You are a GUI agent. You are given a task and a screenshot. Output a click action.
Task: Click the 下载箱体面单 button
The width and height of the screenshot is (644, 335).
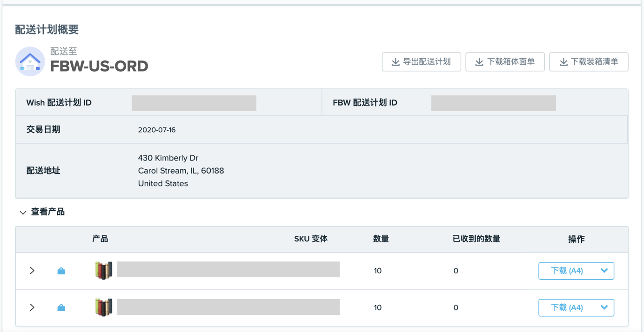coord(505,61)
